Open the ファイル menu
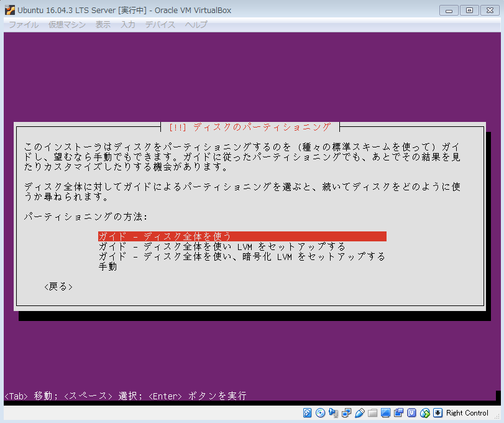This screenshot has width=504, height=423. (24, 25)
